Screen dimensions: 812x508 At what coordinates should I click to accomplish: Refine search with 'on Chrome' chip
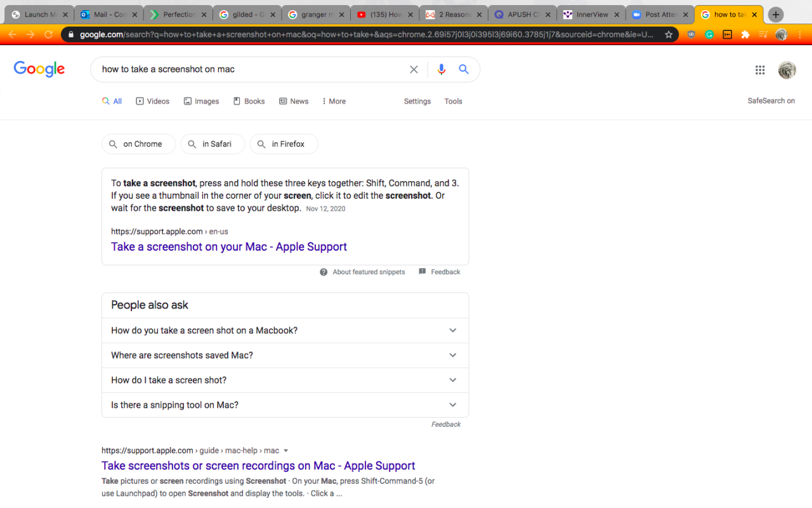138,144
